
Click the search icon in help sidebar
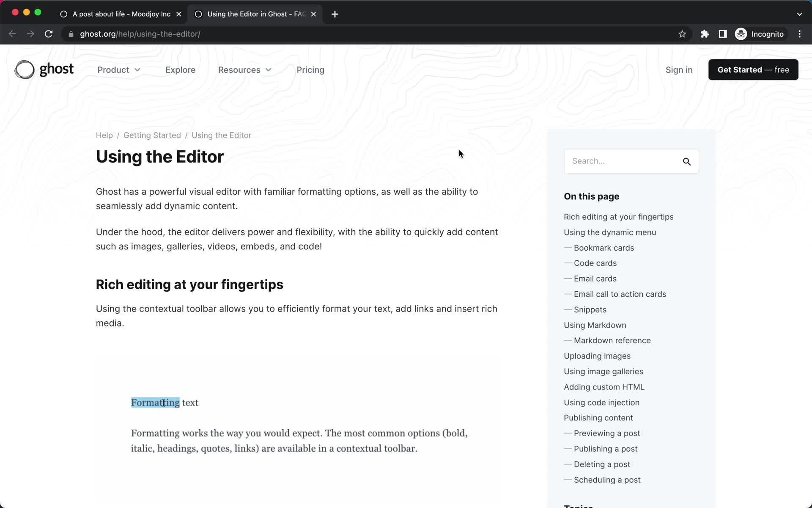point(687,162)
